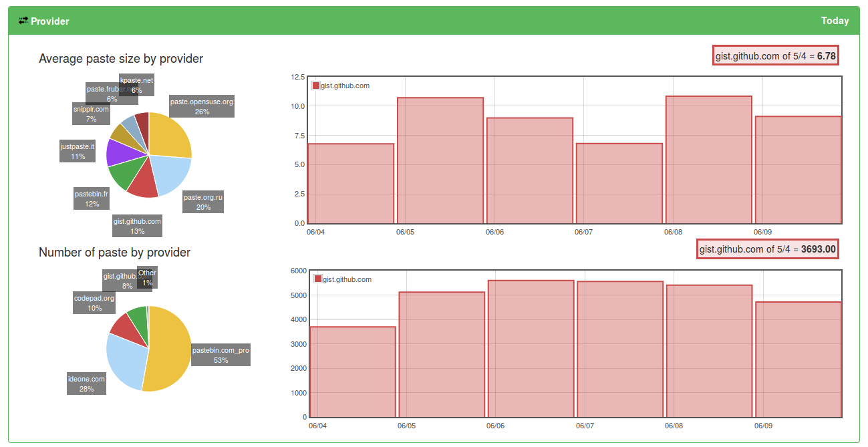Select the 06/06 bar in bottom chart
The height and width of the screenshot is (447, 868).
(531, 349)
